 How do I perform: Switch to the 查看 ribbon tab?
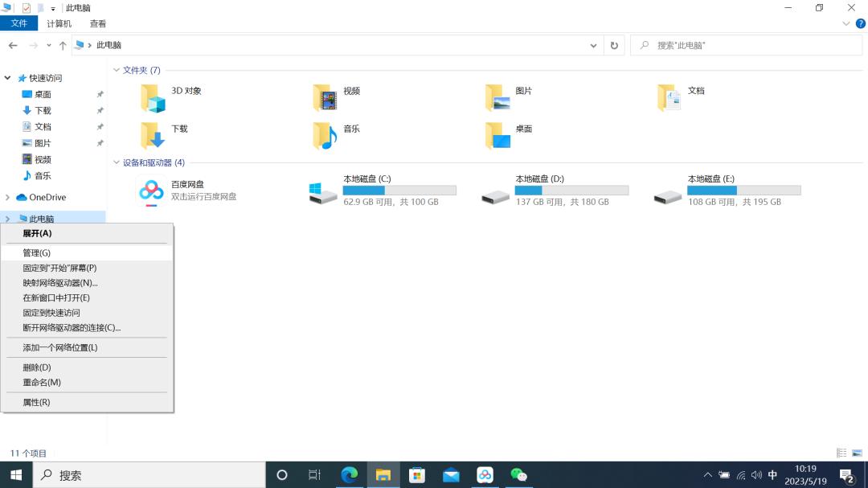98,23
